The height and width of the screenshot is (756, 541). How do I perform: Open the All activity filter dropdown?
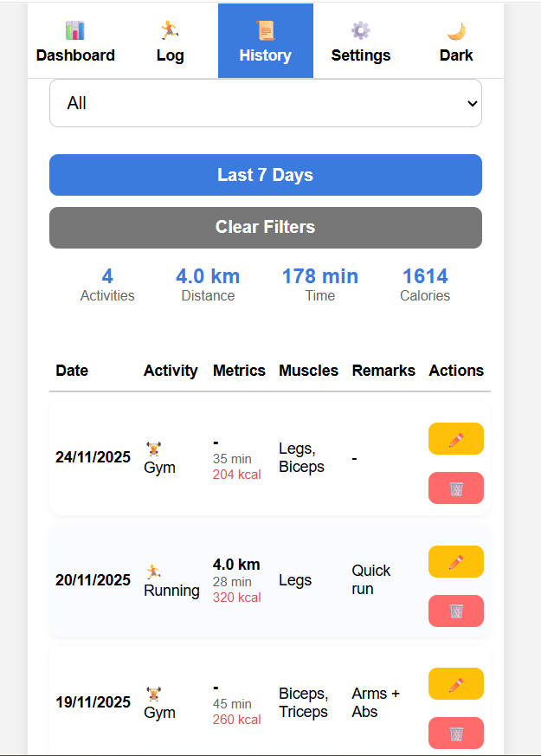click(265, 103)
